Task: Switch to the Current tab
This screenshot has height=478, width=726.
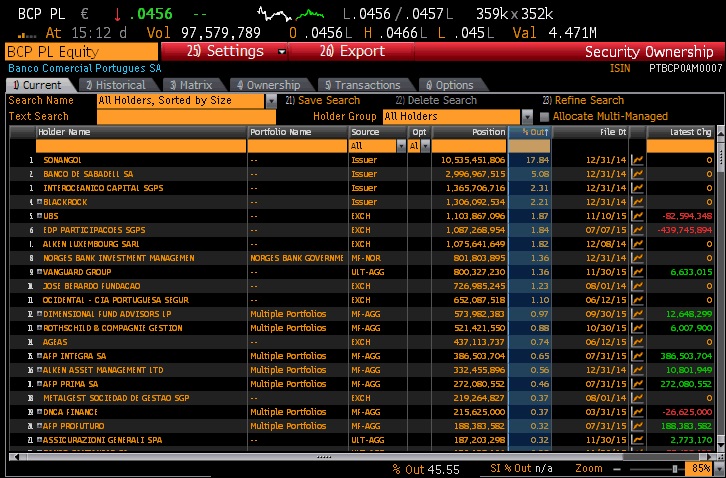Action: [x=39, y=85]
